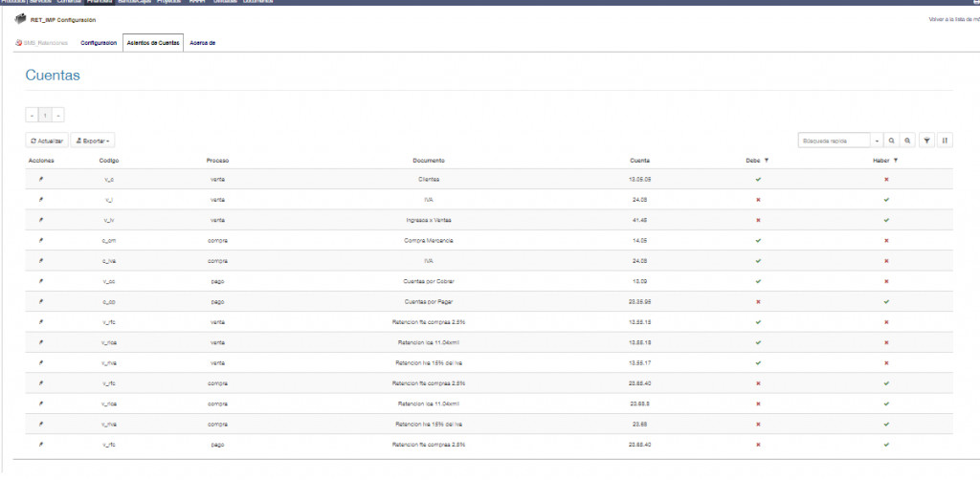Sort by the Codigo column header
This screenshot has height=480, width=980.
click(109, 161)
